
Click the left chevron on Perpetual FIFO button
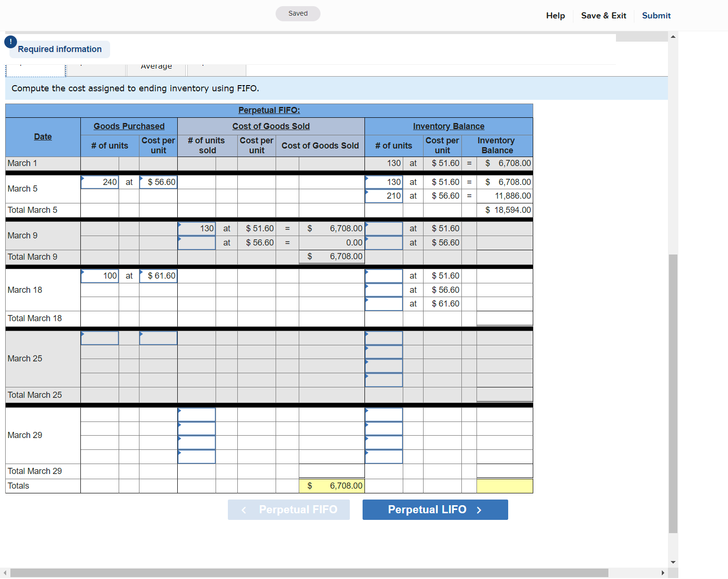244,509
